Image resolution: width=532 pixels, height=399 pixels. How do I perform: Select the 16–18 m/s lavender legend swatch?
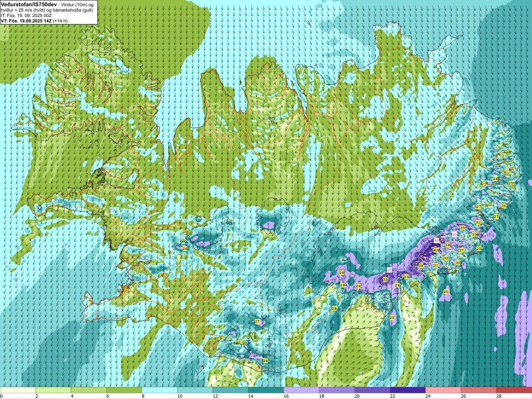tap(301, 390)
